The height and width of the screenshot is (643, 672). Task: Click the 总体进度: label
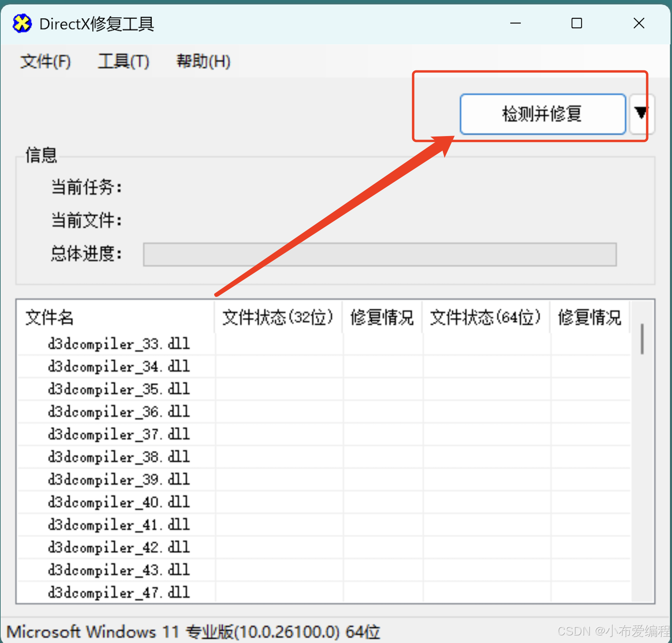(86, 253)
